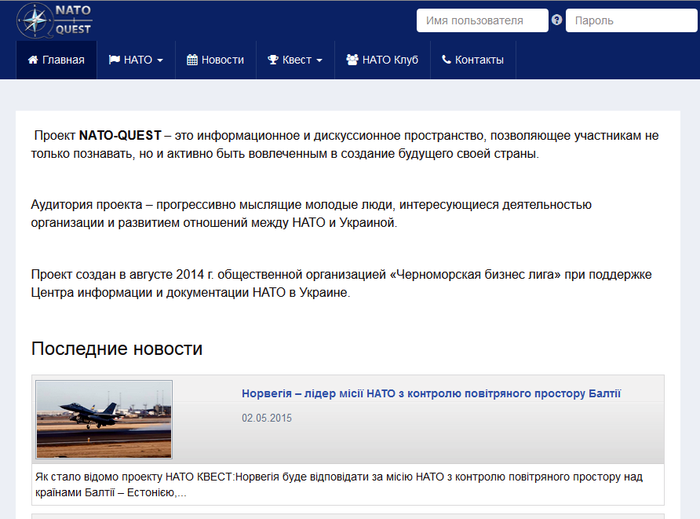Click the excerpt starting 'Як стало відомо проекту'

point(339,485)
